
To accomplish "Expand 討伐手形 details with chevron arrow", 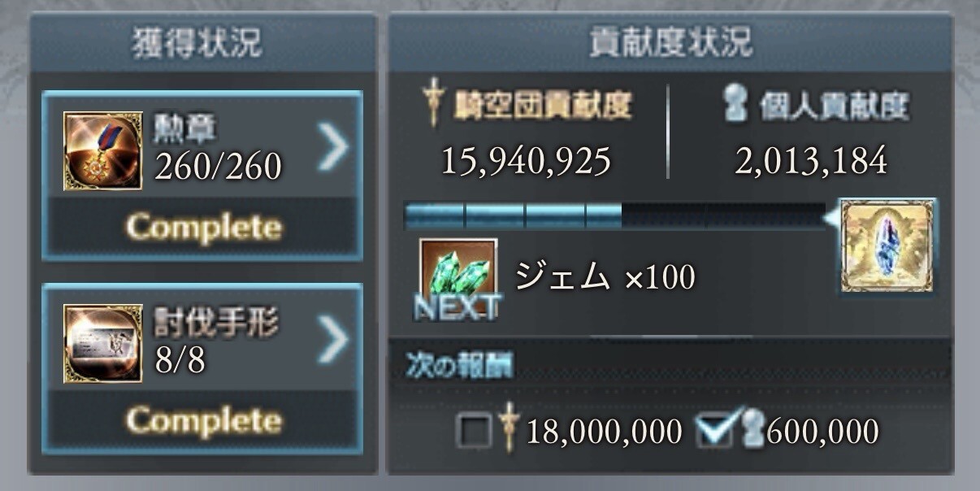I will (332, 341).
